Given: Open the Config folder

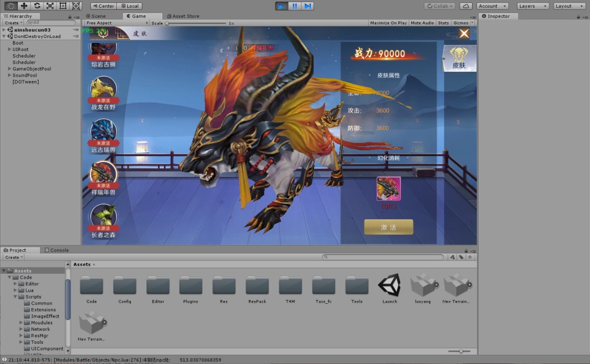Looking at the screenshot, I should tap(125, 289).
